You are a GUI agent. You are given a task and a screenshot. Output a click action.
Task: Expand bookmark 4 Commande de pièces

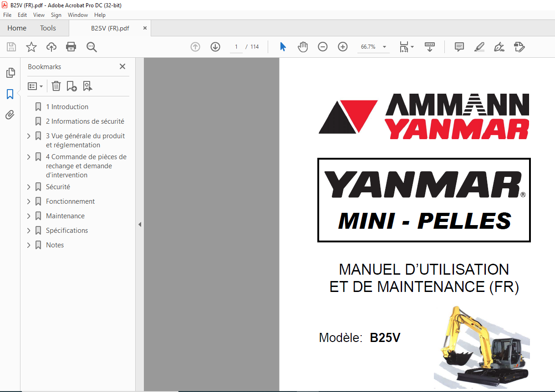click(29, 157)
